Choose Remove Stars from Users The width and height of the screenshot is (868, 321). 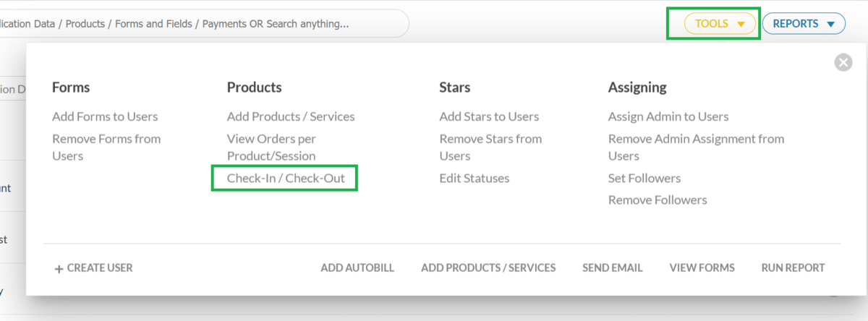click(490, 147)
